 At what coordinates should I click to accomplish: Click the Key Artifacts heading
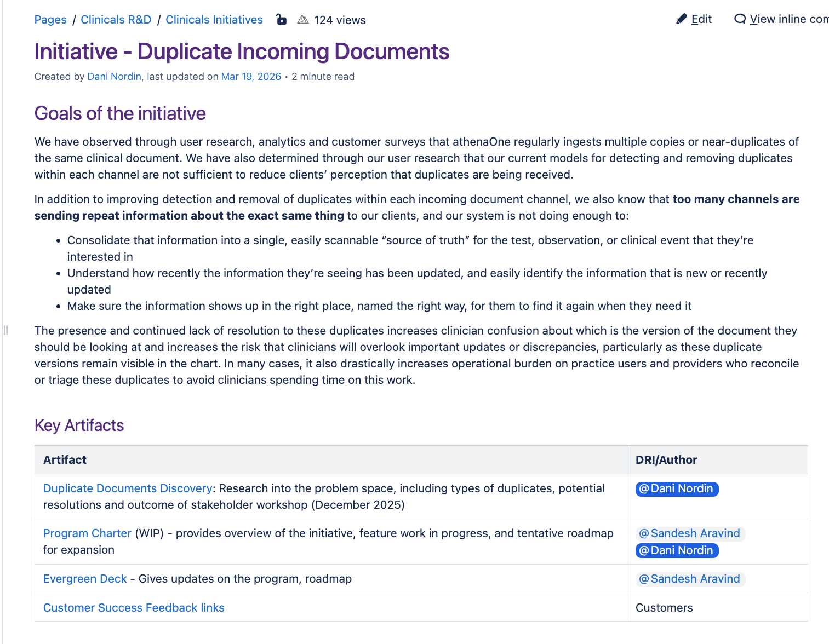coord(79,426)
